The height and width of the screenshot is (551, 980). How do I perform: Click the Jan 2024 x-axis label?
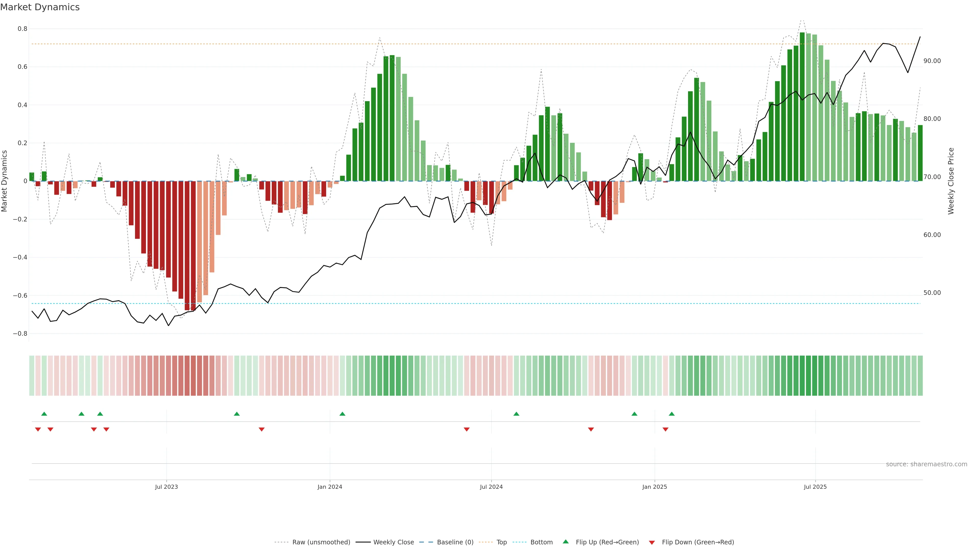(x=330, y=487)
